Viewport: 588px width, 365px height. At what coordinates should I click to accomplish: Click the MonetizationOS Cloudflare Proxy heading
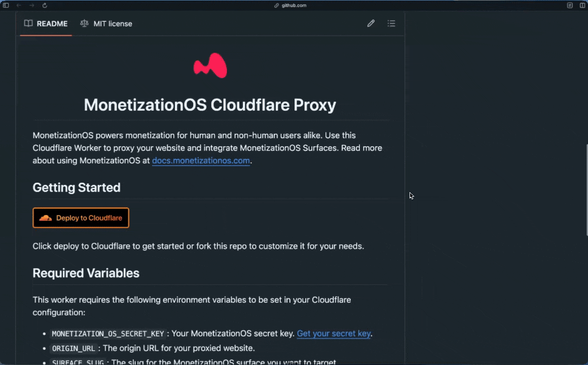[210, 105]
